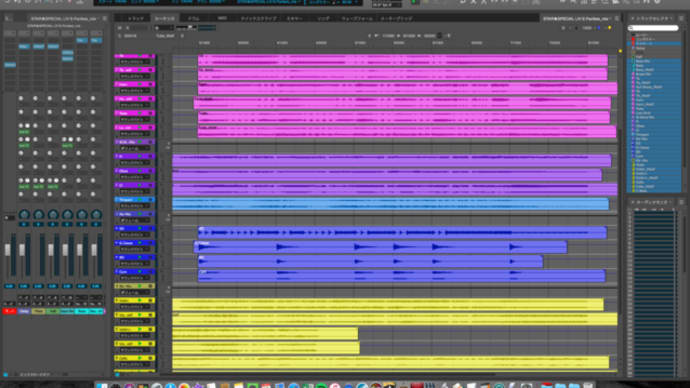Viewport: 690px width, 388px height.
Task: Open the fifth, long-labelled tab in the editor tab row
Action: click(259, 18)
